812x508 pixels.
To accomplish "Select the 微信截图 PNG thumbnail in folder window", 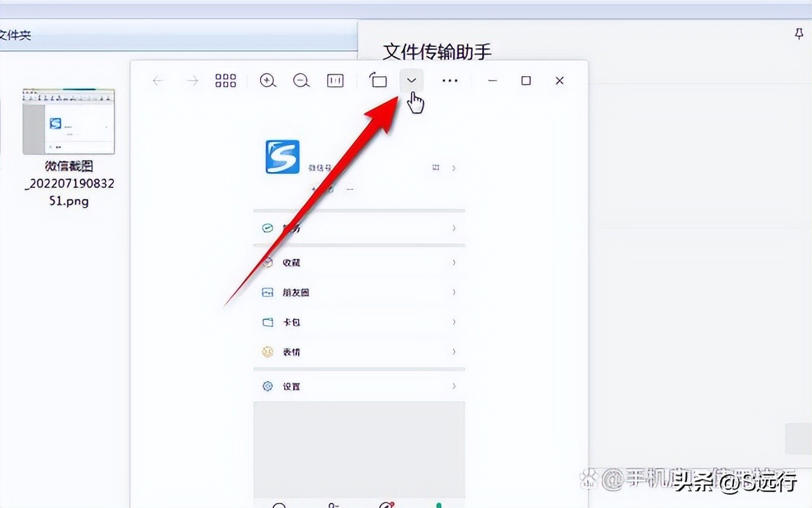I will click(x=69, y=121).
